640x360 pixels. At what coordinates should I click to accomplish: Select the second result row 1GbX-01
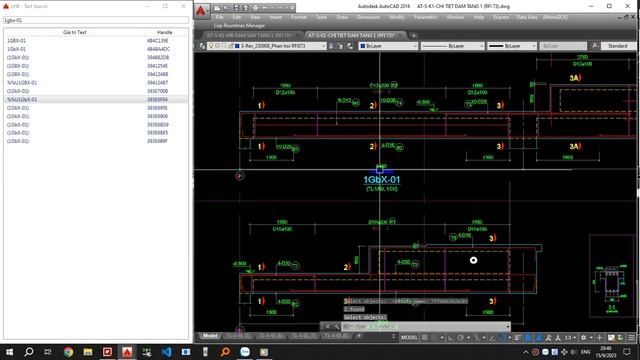pyautogui.click(x=96, y=49)
